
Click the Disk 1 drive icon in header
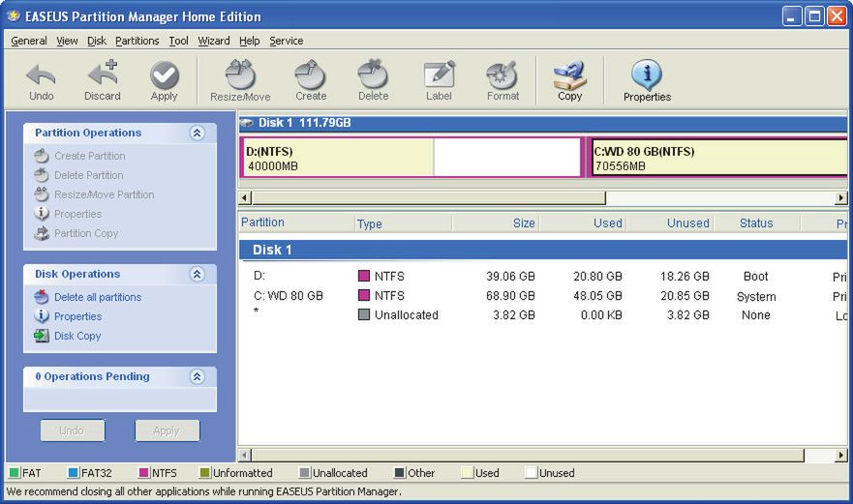point(247,123)
